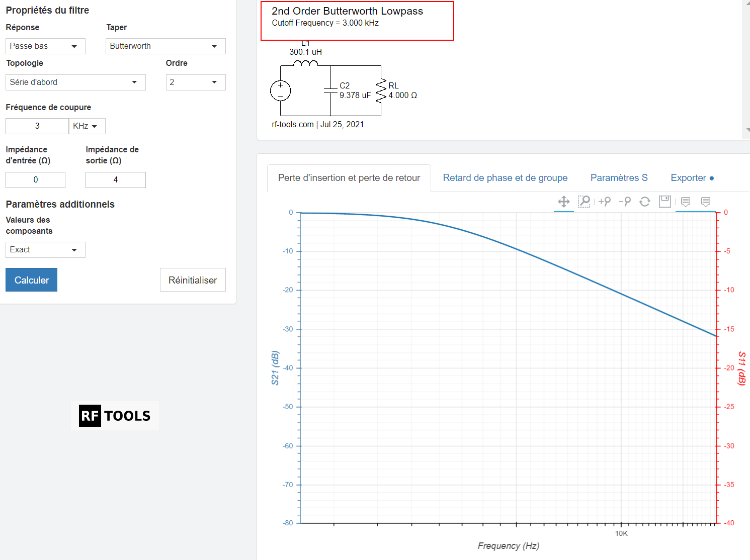Toggle the first hover tooltip tool

click(x=686, y=202)
